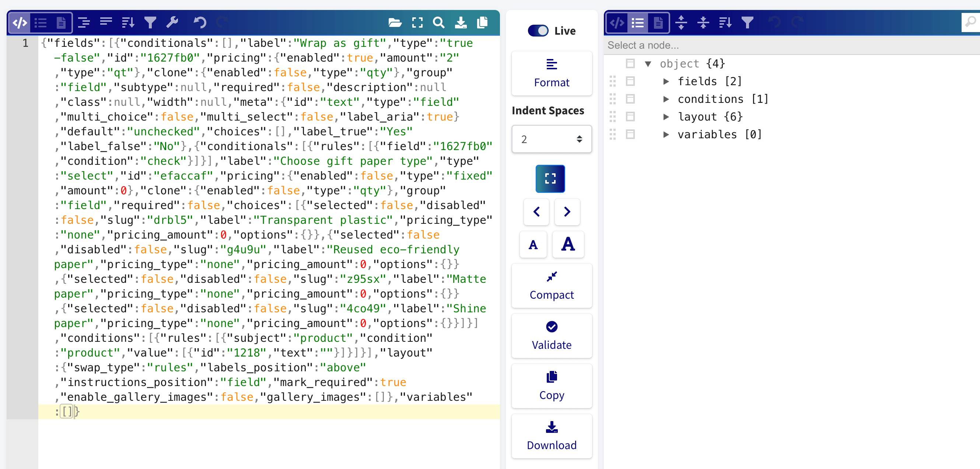Image resolution: width=980 pixels, height=469 pixels.
Task: Expand the variables node
Action: click(x=666, y=134)
